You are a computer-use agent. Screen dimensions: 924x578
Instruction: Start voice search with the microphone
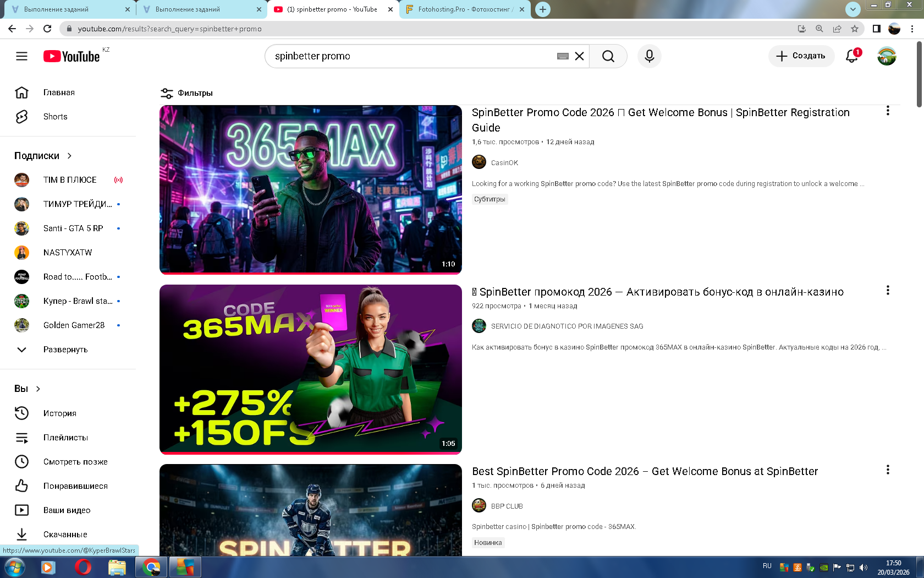click(650, 56)
